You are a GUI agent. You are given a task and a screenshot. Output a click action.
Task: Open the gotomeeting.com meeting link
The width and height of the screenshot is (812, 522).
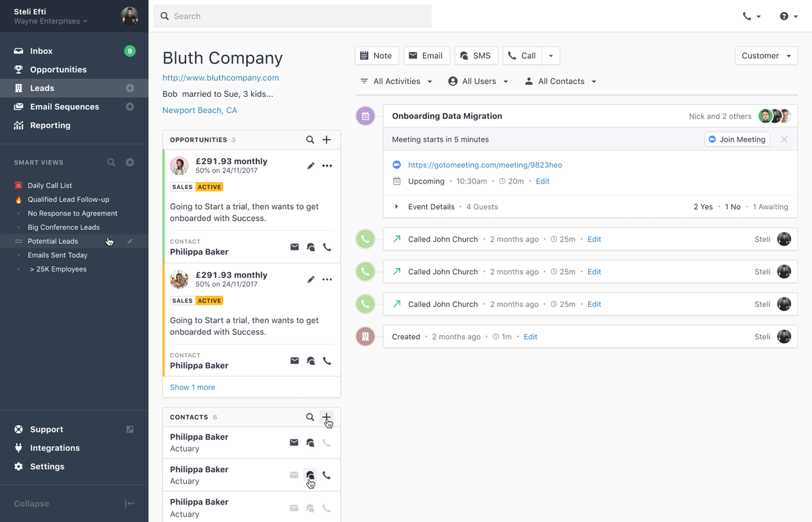tap(485, 165)
